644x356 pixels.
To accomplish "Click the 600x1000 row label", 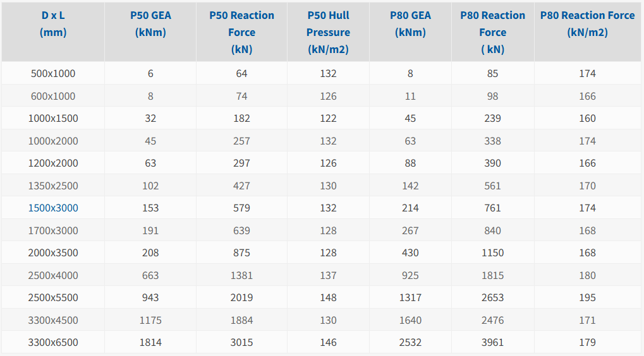I will 53,96.
